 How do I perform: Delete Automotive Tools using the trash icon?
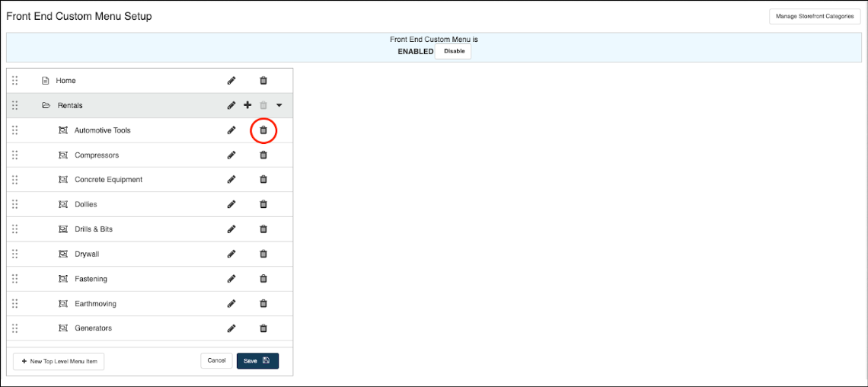click(x=263, y=130)
